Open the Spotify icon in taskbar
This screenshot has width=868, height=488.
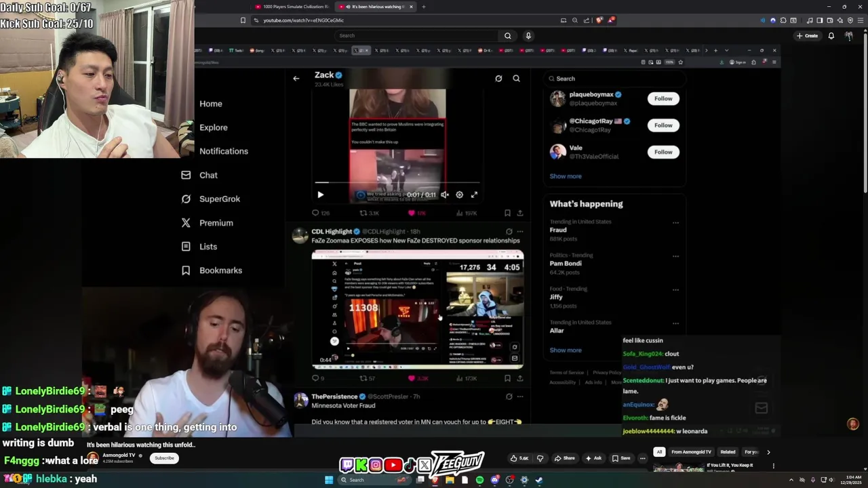click(x=479, y=480)
